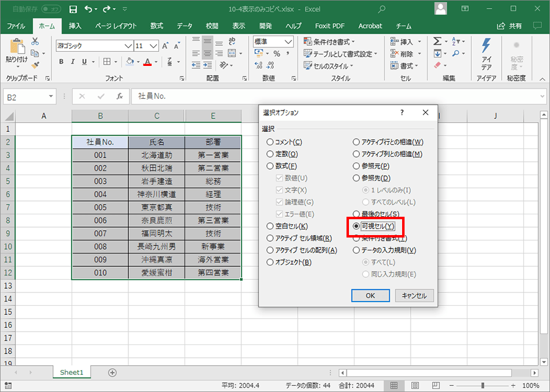The height and width of the screenshot is (392, 550).
Task: Click the Name Box showing B2
Action: coord(28,96)
